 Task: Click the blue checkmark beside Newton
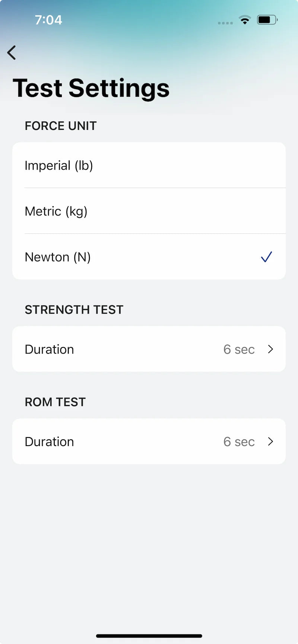point(266,257)
